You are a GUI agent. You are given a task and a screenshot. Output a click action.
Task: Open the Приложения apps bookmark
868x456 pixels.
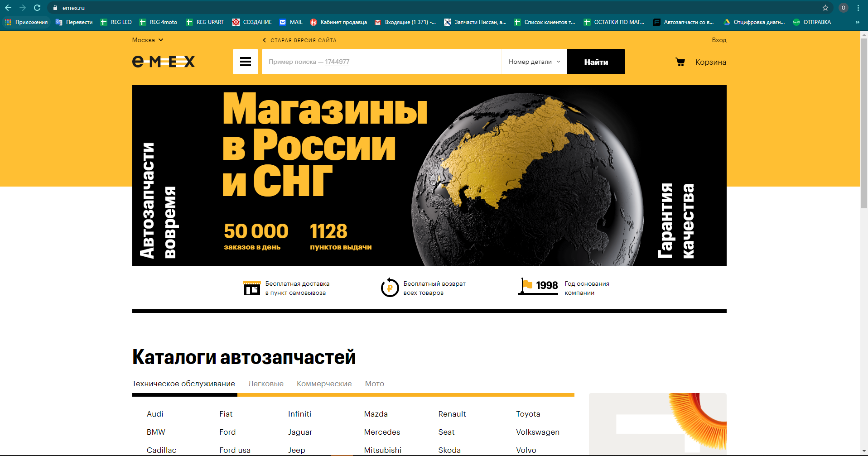[26, 22]
